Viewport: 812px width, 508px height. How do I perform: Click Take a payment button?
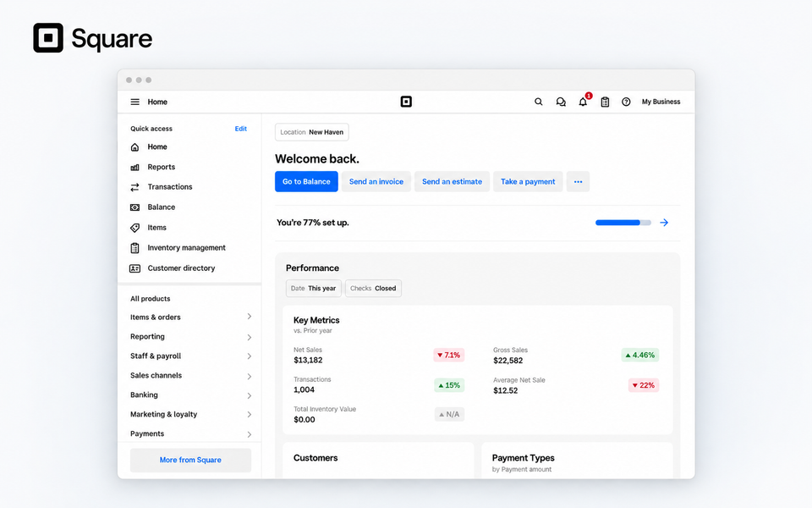[x=528, y=181]
